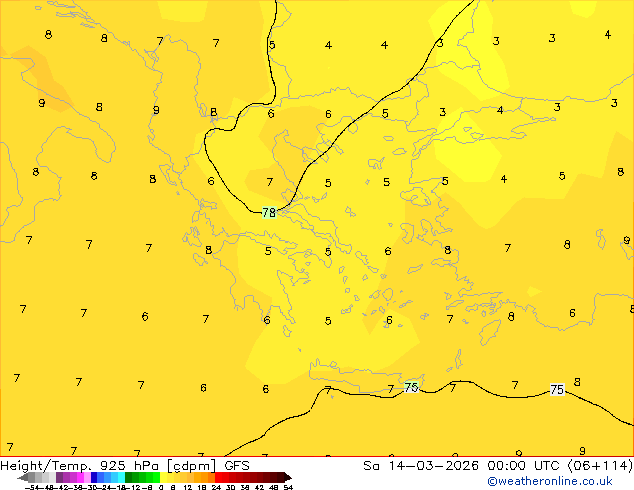Click the '-54' value under the color scale
Viewport: 634px width, 490px height.
point(32,487)
